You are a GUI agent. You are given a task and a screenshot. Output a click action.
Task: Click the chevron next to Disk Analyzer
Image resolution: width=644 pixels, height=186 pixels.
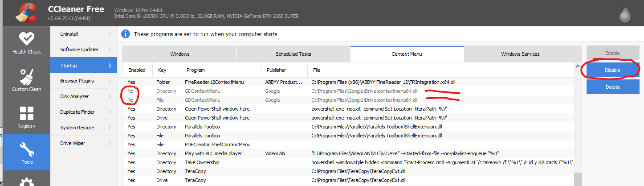(x=110, y=96)
